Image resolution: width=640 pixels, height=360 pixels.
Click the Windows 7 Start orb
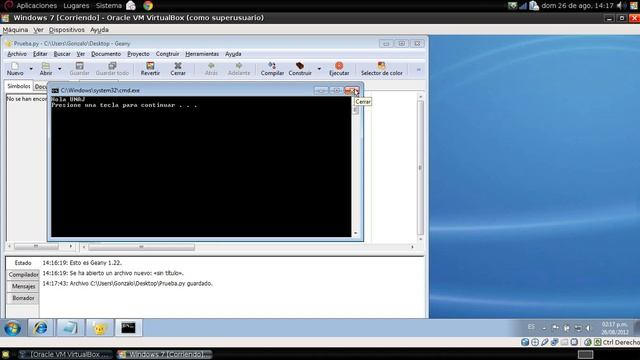tap(12, 328)
